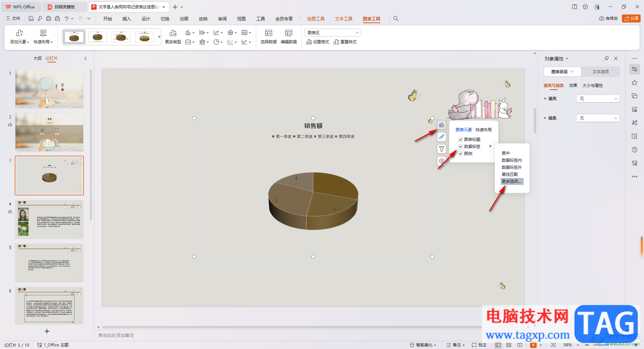Click the Change Chart Type (更改类型) icon
This screenshot has height=349, width=644.
pyautogui.click(x=173, y=33)
